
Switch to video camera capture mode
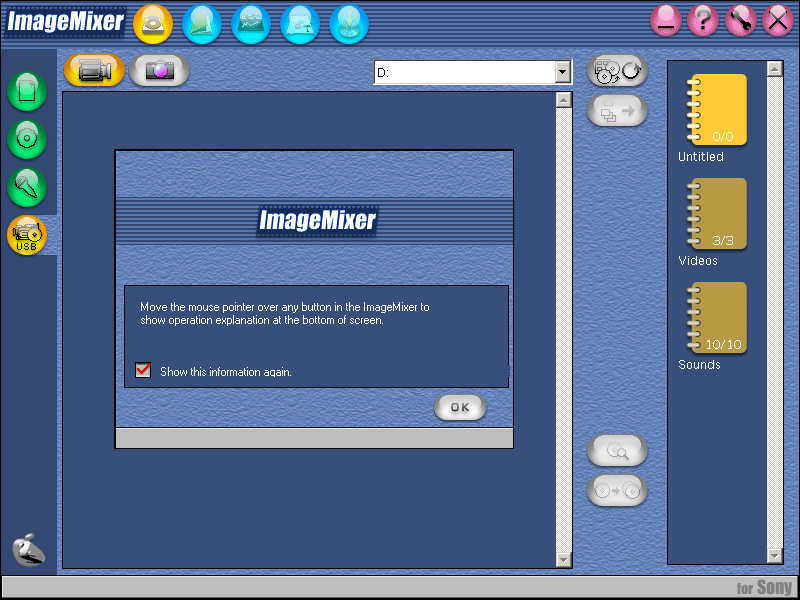[x=94, y=70]
